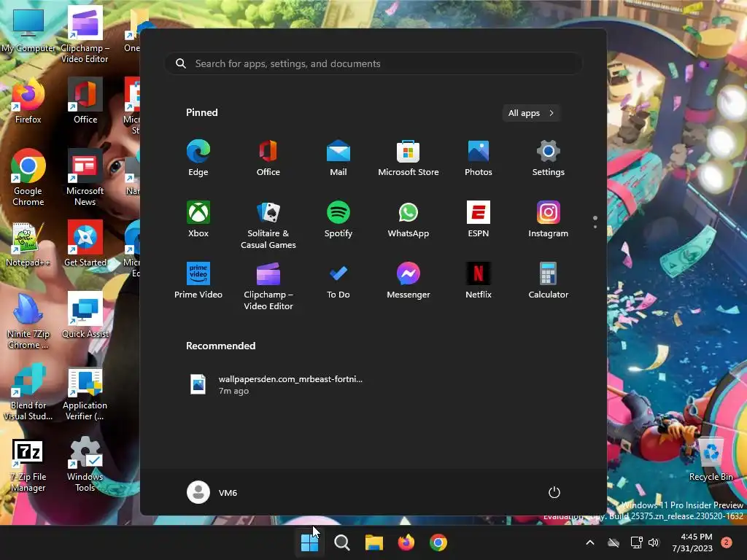Launch the Xbox app
This screenshot has width=747, height=560.
[198, 219]
